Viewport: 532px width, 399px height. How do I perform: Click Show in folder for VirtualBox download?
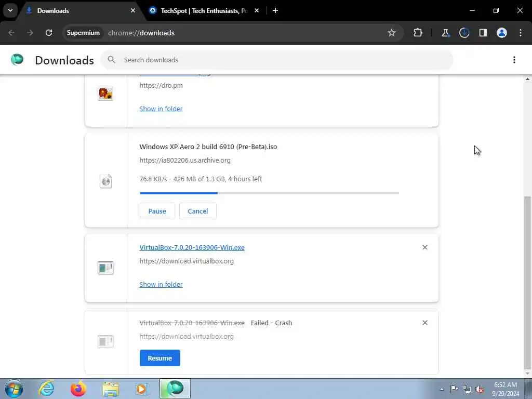pos(161,285)
